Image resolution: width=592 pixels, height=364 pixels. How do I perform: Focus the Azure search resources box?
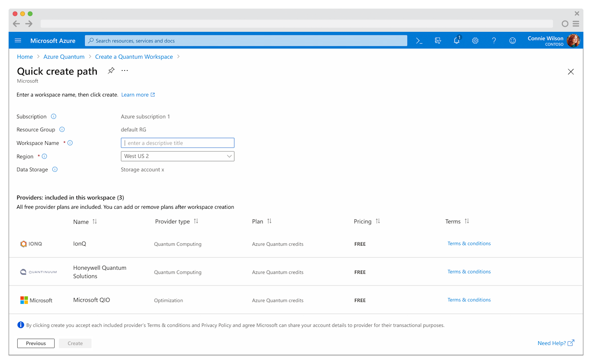[x=246, y=40]
